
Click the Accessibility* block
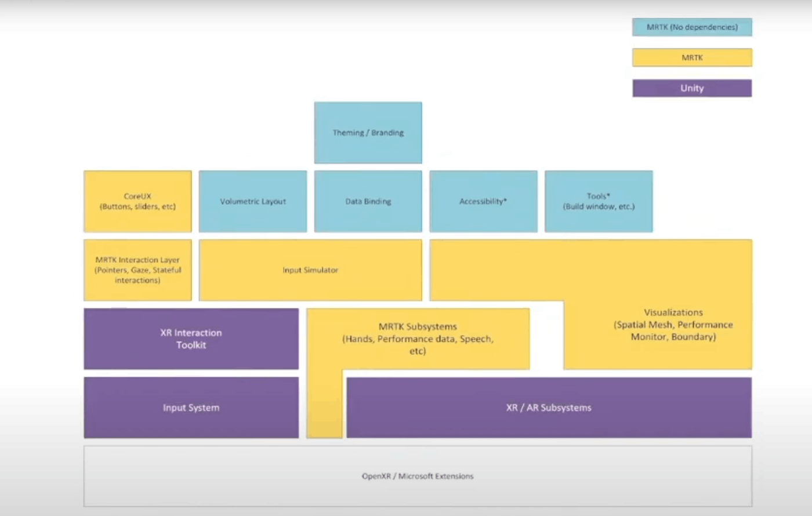coord(483,201)
